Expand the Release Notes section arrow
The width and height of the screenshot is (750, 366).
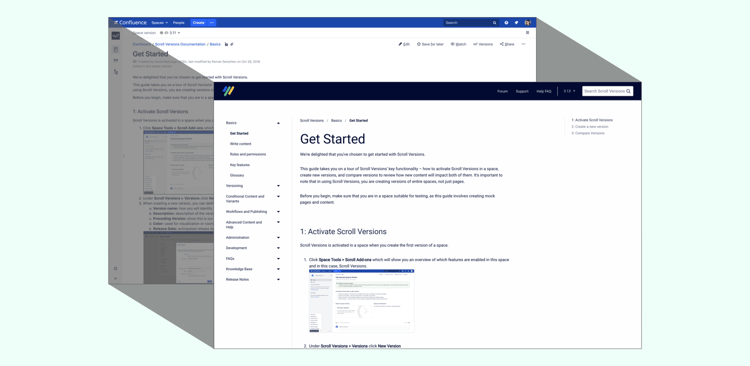[x=278, y=279]
